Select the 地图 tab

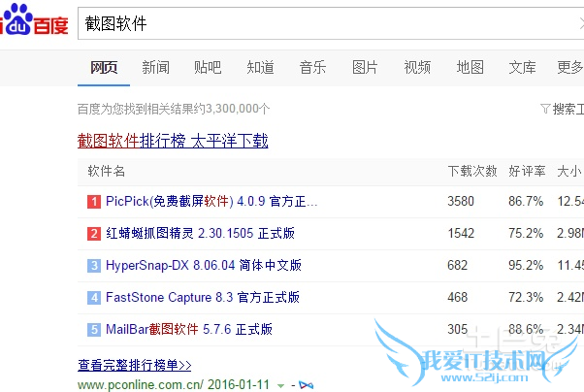470,68
